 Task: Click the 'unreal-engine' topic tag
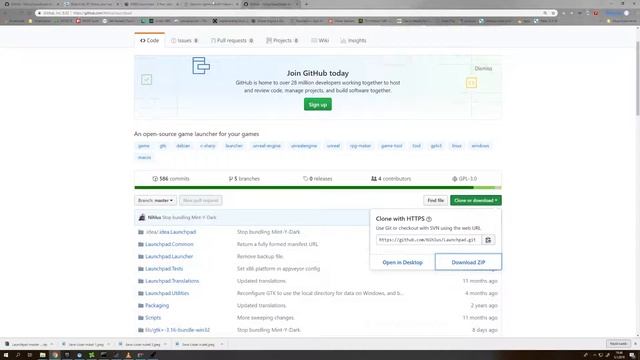(267, 146)
